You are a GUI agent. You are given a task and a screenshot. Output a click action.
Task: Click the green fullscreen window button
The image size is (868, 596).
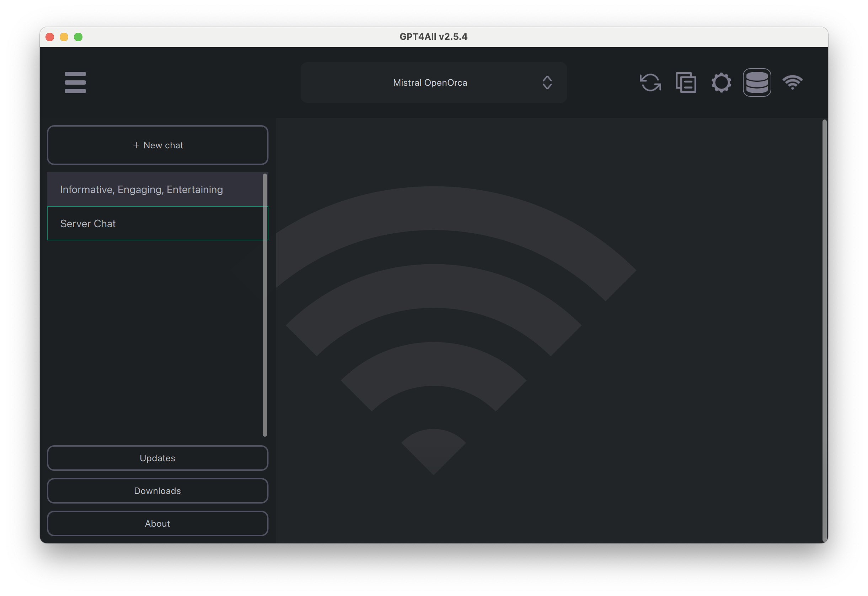click(x=78, y=37)
